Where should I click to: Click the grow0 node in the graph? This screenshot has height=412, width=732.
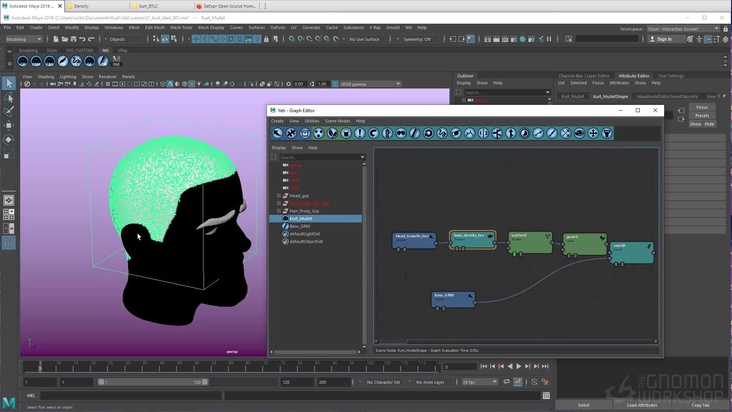[x=585, y=243]
